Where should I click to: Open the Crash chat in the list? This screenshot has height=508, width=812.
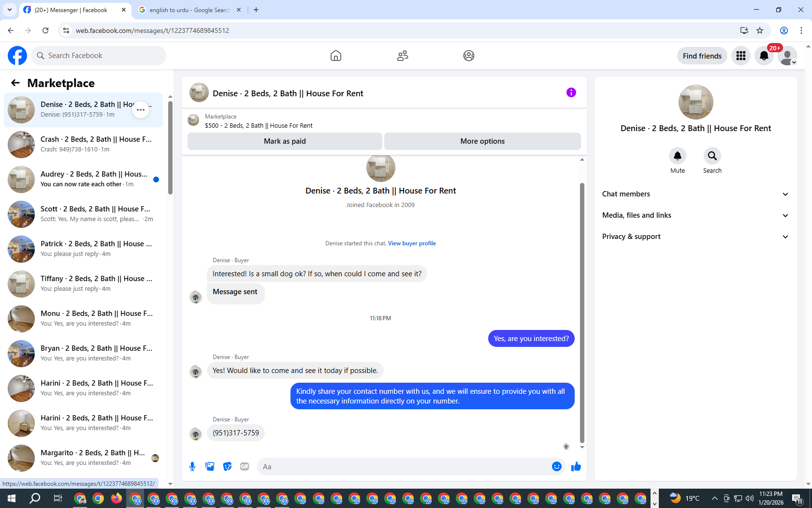pyautogui.click(x=83, y=145)
